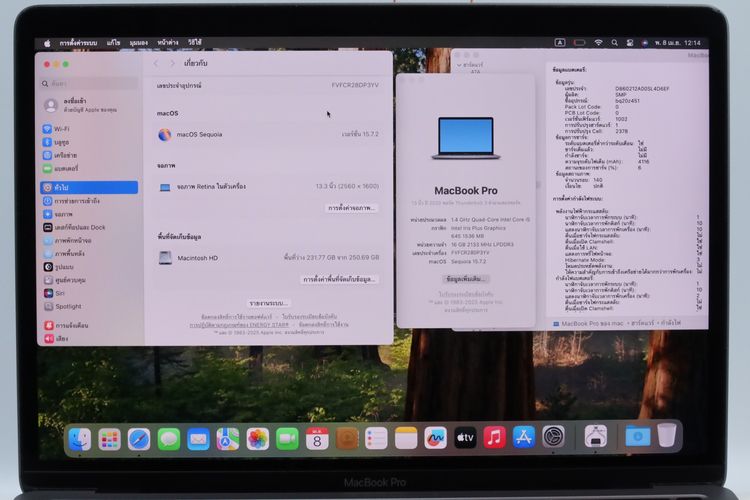Open Finder from the Dock

point(79,439)
